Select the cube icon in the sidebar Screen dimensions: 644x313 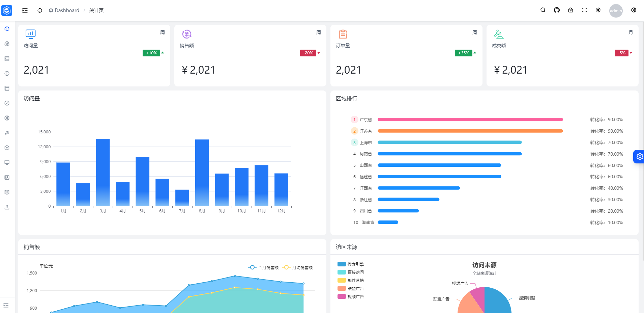pos(7,148)
